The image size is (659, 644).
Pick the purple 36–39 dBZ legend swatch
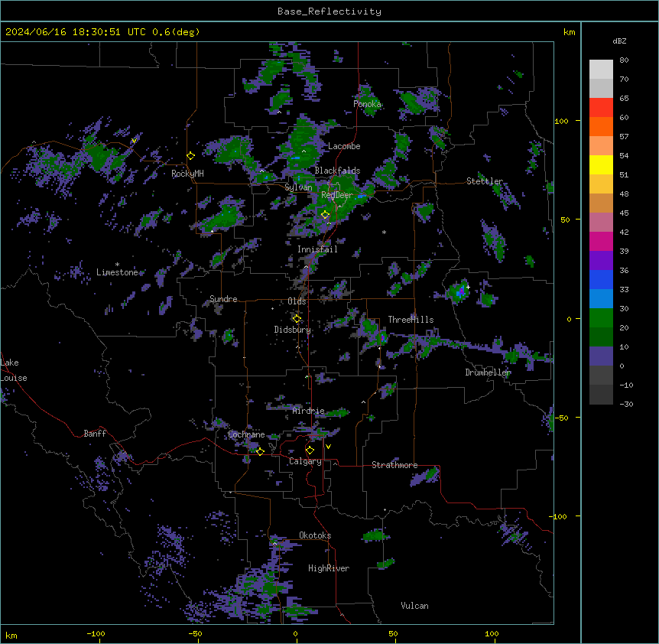tap(601, 261)
